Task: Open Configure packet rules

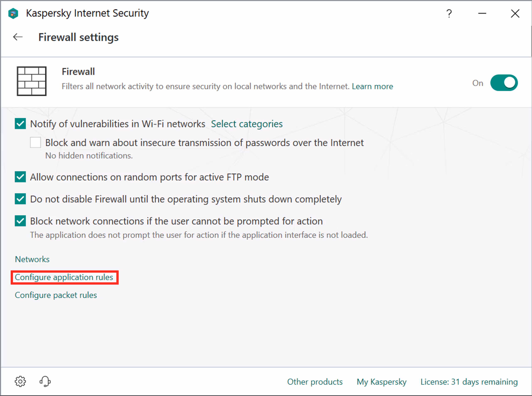Action: tap(56, 295)
